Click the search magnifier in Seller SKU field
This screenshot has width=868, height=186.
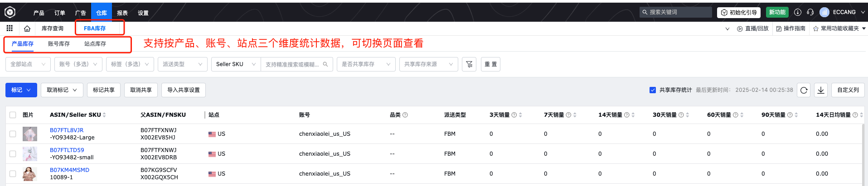click(x=325, y=64)
